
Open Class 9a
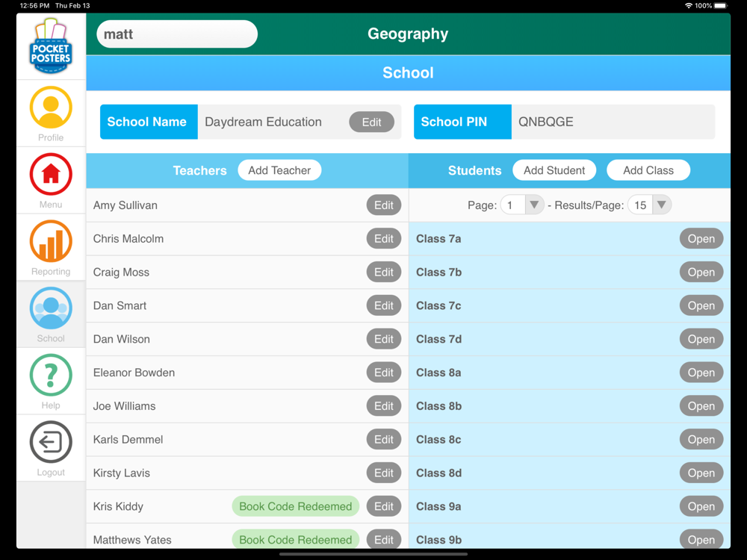[701, 507]
